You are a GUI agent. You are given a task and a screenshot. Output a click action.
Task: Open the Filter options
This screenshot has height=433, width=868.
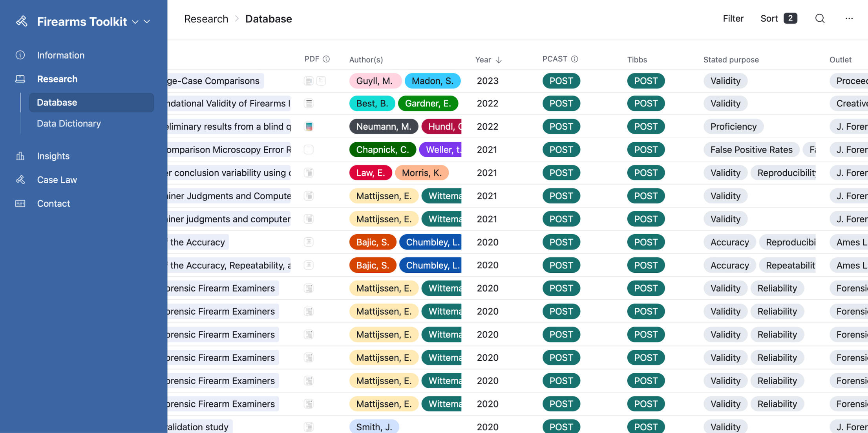click(x=733, y=18)
